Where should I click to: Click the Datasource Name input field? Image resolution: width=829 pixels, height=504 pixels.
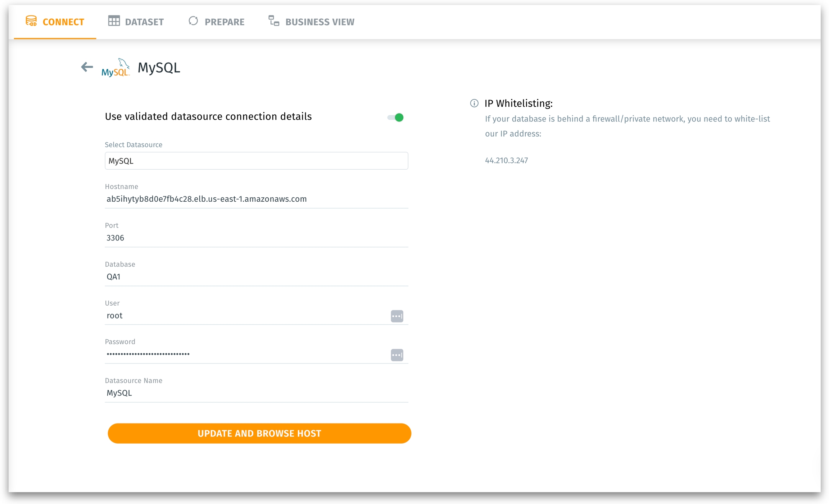256,393
